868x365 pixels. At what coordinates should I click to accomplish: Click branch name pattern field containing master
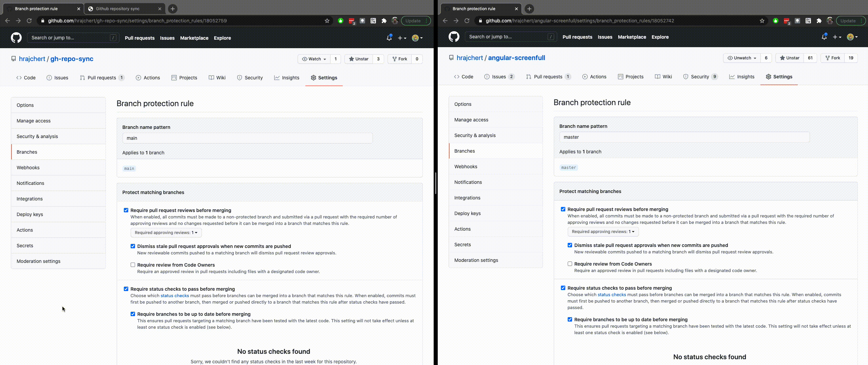pyautogui.click(x=684, y=137)
